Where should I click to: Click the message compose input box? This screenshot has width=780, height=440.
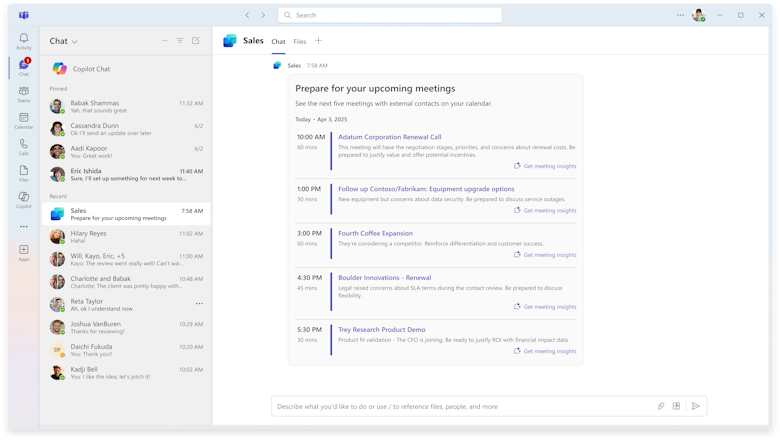[460, 406]
